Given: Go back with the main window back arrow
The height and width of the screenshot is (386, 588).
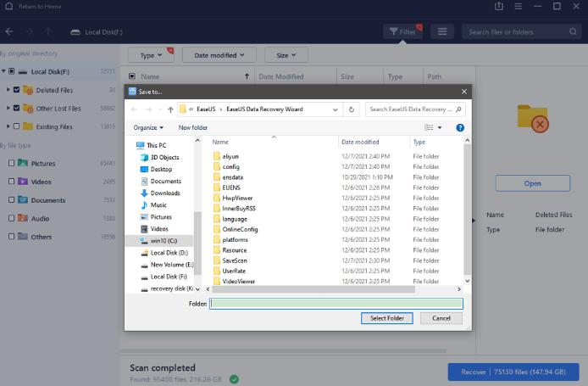Looking at the screenshot, I should pyautogui.click(x=9, y=32).
